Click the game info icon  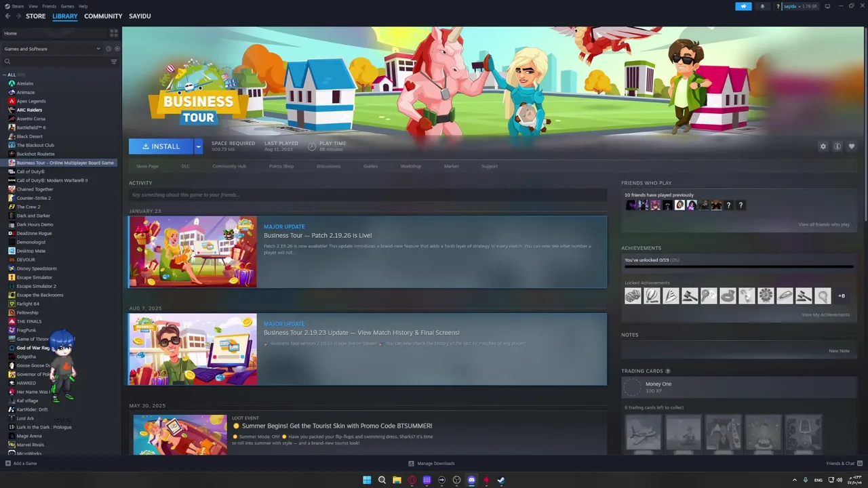coord(837,146)
